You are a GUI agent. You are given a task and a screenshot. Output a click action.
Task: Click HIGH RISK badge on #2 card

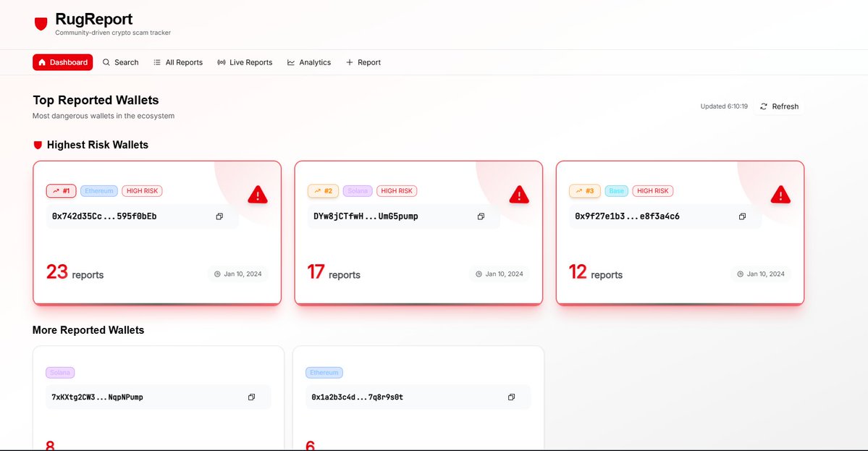point(397,191)
